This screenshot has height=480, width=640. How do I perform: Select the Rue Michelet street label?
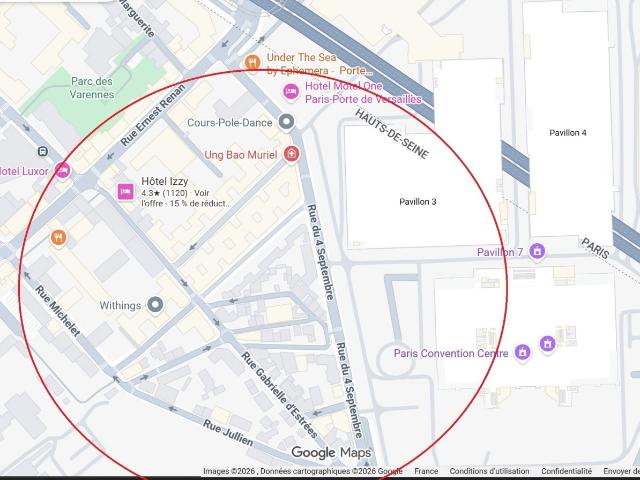click(58, 311)
